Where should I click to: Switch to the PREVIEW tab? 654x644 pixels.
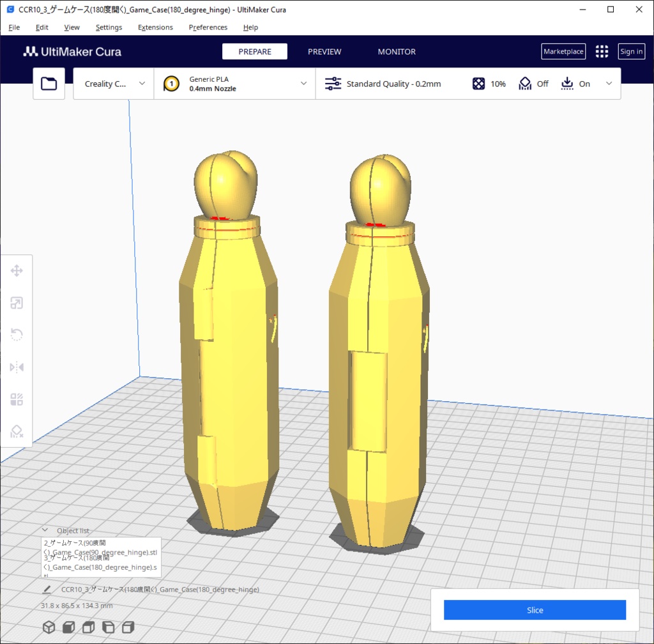[324, 52]
